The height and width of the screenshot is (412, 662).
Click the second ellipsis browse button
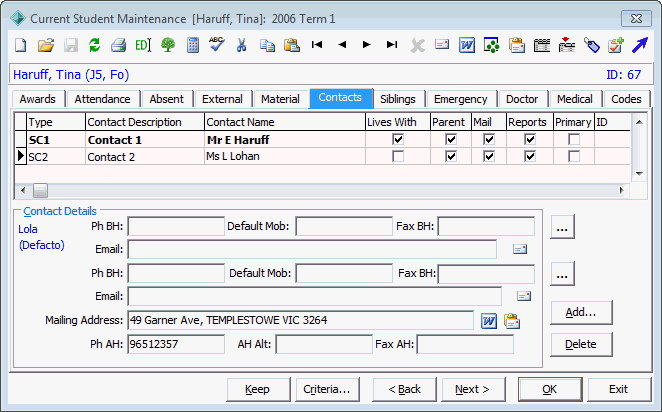point(562,274)
